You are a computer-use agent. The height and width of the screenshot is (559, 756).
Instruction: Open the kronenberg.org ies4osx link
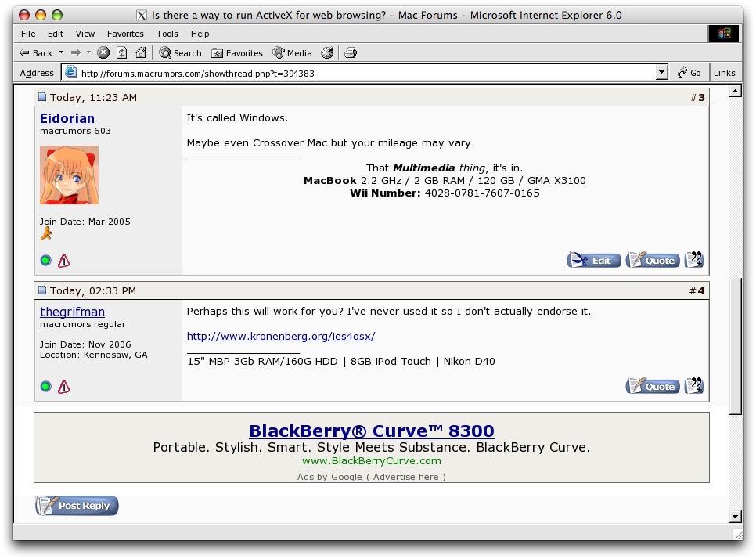(x=281, y=336)
